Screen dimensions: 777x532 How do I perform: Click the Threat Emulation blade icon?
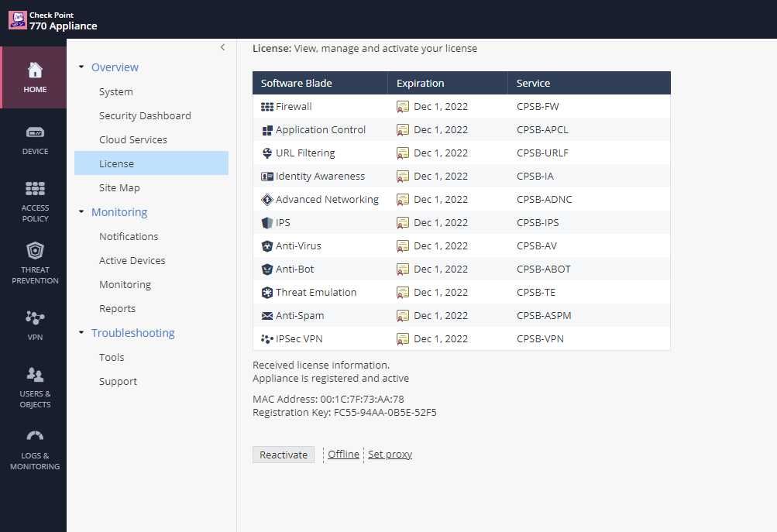click(x=267, y=293)
